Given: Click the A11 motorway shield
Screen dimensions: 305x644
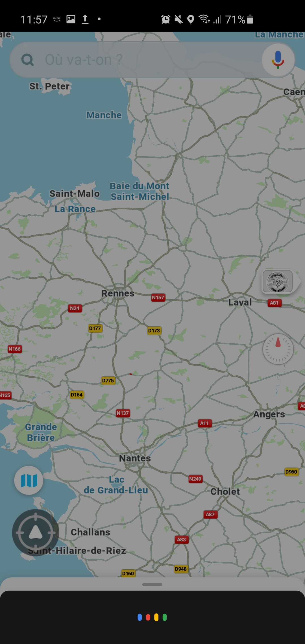Looking at the screenshot, I should [x=204, y=423].
